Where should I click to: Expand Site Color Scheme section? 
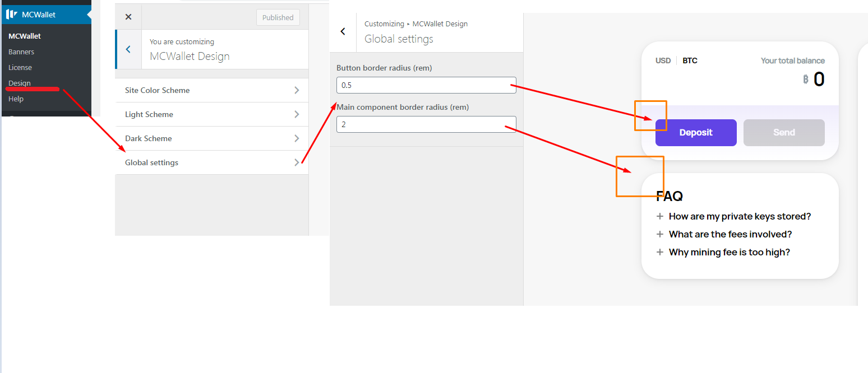click(297, 90)
